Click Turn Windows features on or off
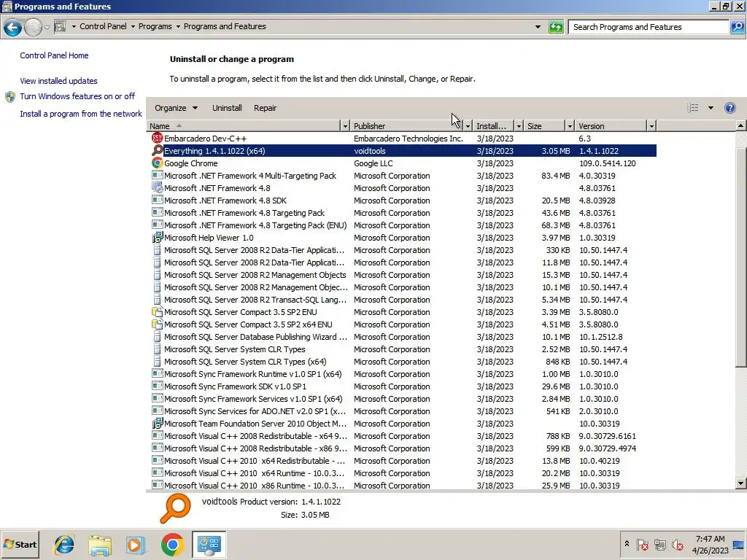This screenshot has width=747, height=560. [77, 96]
